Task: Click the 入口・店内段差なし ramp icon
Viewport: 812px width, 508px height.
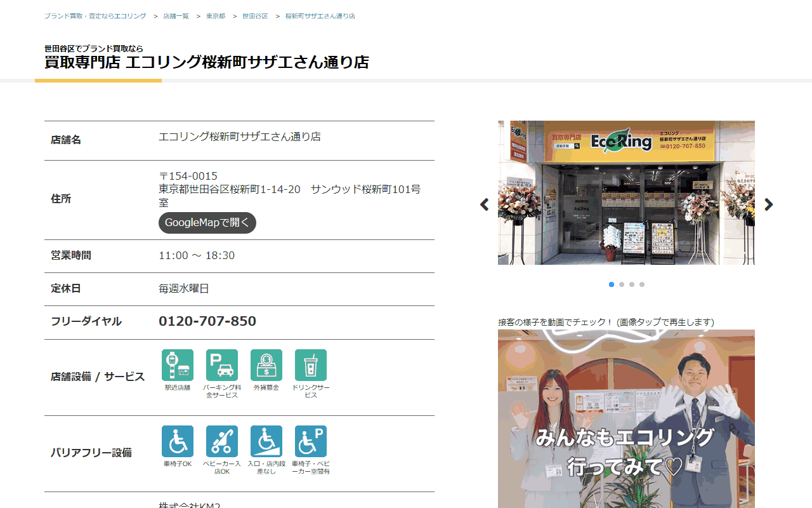Action: pyautogui.click(x=266, y=441)
